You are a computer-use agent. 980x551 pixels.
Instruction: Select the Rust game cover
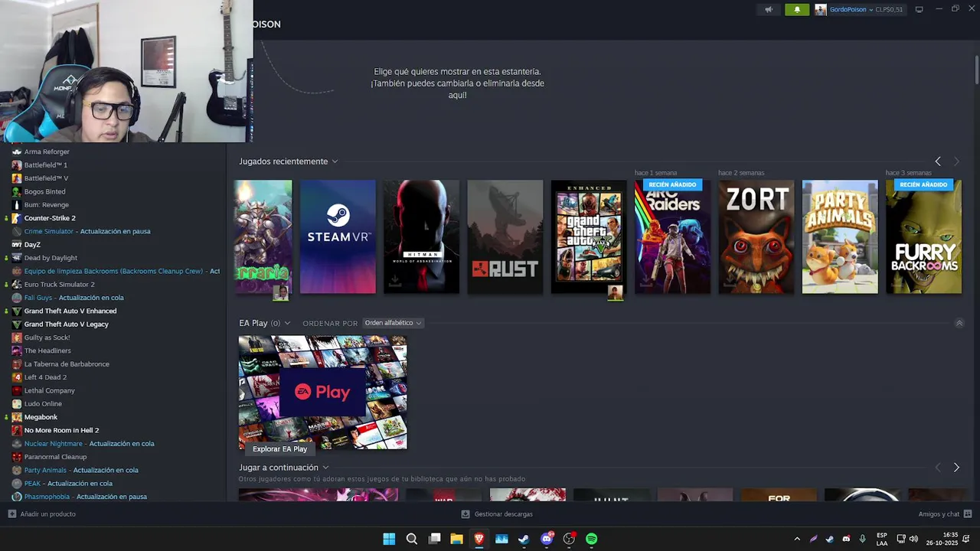(505, 236)
